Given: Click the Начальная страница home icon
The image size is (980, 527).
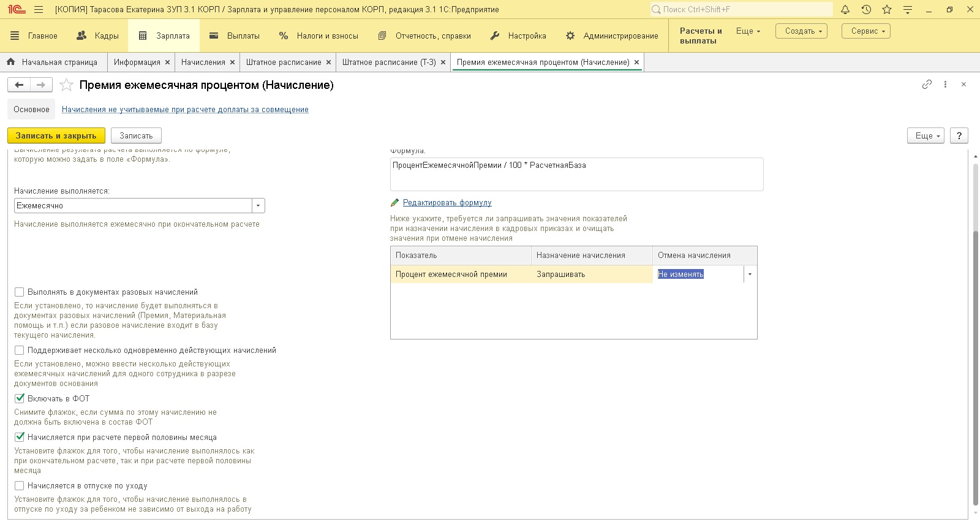Looking at the screenshot, I should (11, 62).
